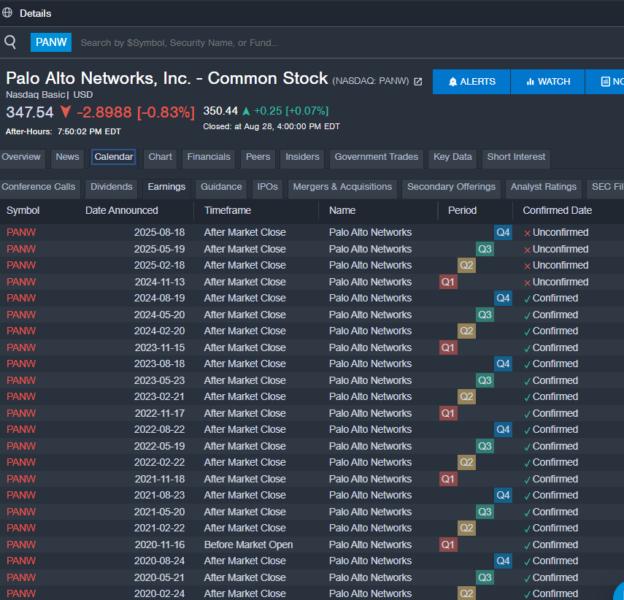Click Palo Alto Networks name in 2022-11-17 row
The height and width of the screenshot is (600, 624).
370,413
